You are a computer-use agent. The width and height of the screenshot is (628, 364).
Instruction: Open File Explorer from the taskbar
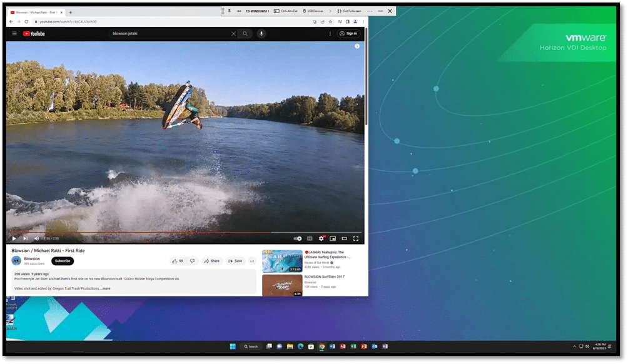(290, 346)
